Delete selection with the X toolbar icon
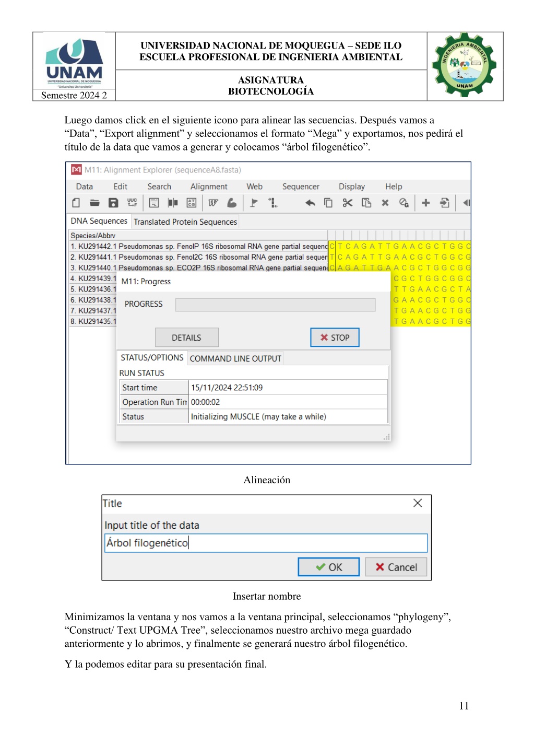The image size is (534, 756). (385, 203)
